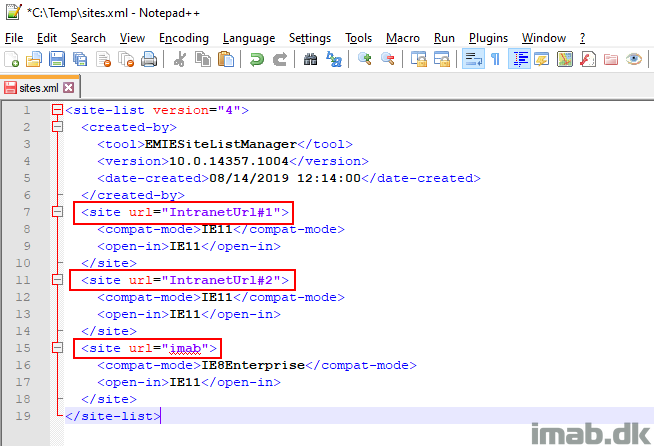Screen dimensions: 654x446
Task: Toggle the Show all characters pilcrow icon
Action: [496, 59]
